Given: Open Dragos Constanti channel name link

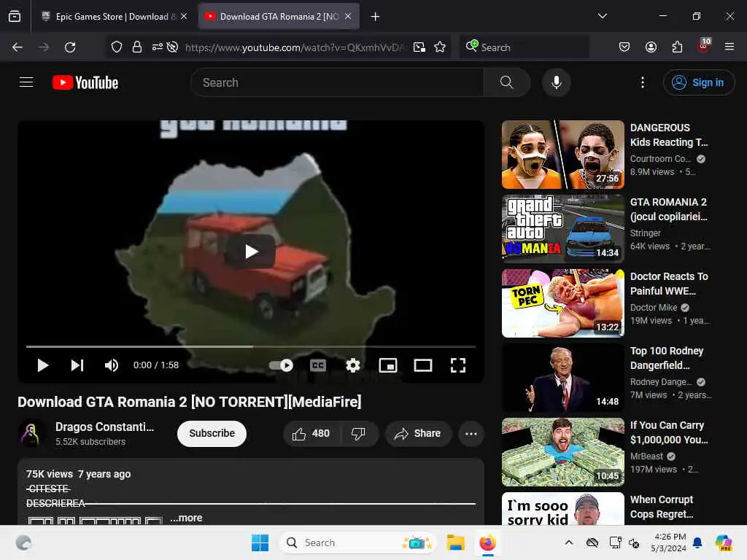Looking at the screenshot, I should [x=105, y=427].
